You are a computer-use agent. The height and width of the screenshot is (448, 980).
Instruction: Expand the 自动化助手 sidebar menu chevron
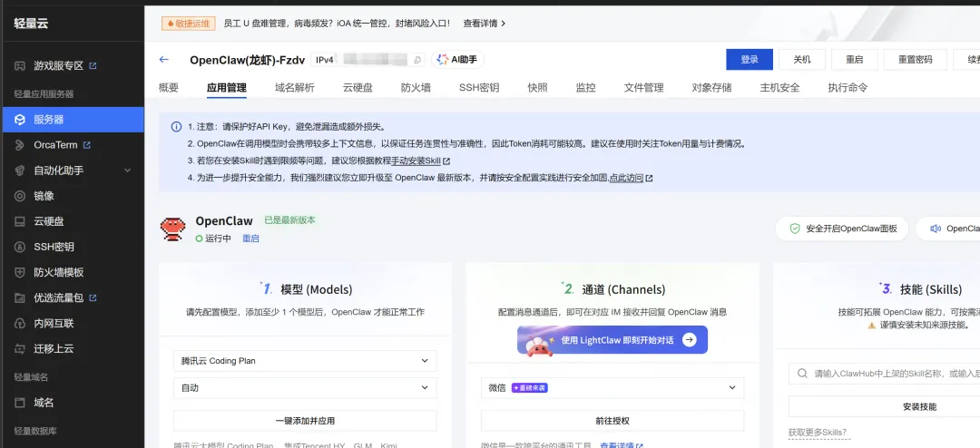coord(128,170)
